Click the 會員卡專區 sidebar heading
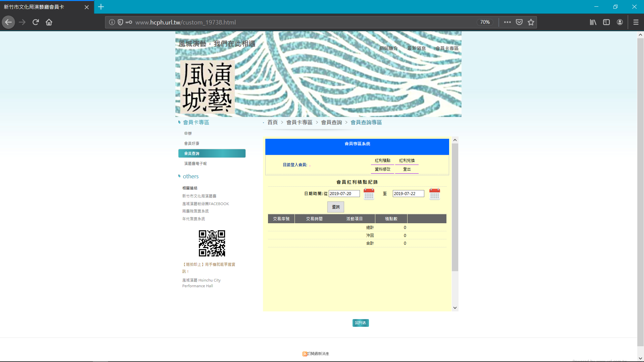 [x=196, y=122]
